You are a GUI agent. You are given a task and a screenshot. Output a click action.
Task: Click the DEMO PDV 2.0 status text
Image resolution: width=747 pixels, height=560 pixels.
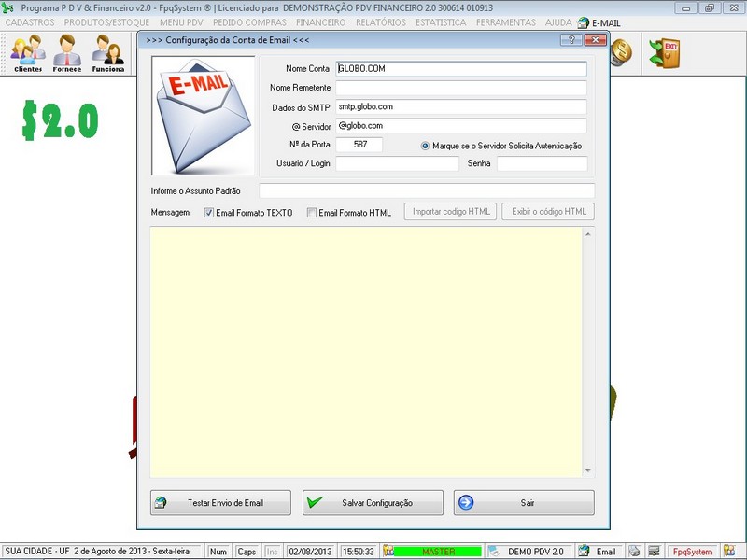point(536,552)
